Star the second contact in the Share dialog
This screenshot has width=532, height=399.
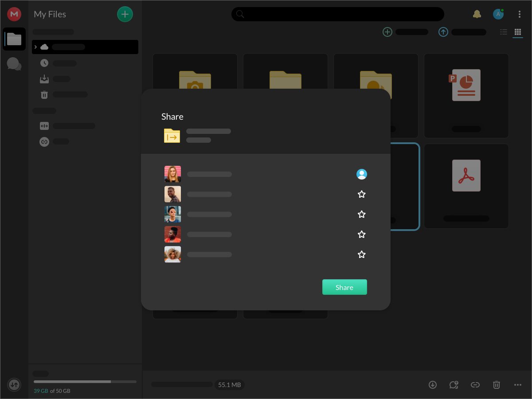[361, 194]
